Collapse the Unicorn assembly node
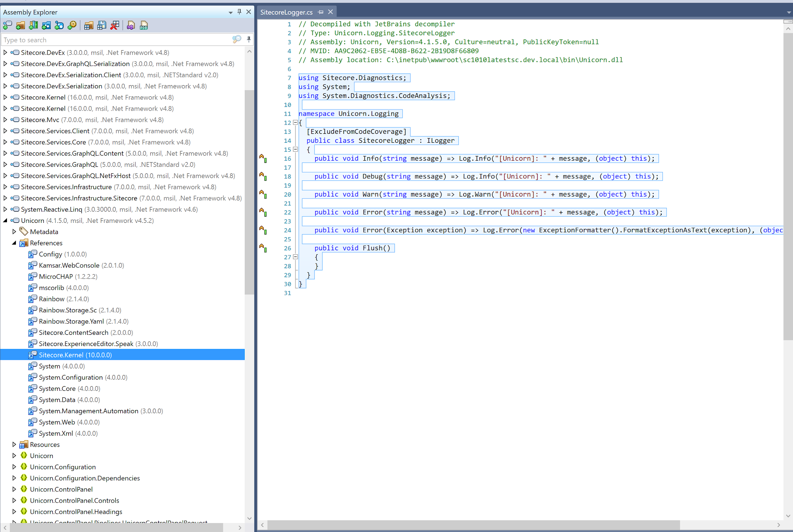 5,221
